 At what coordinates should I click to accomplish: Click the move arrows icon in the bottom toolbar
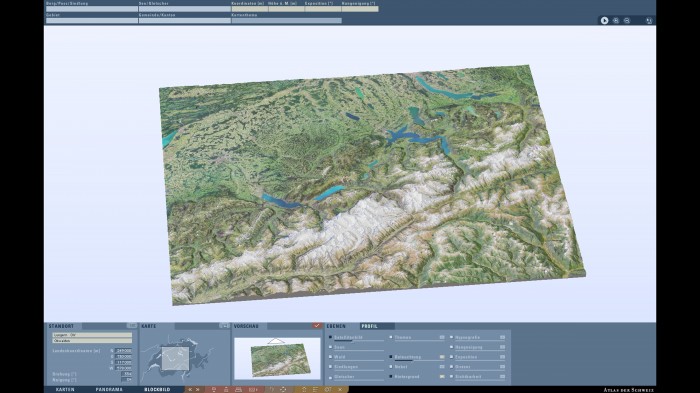coord(283,389)
